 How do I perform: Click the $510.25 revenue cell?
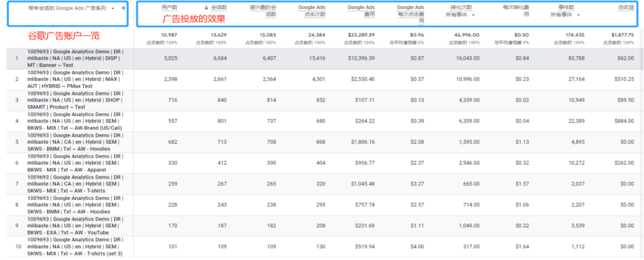coord(624,79)
